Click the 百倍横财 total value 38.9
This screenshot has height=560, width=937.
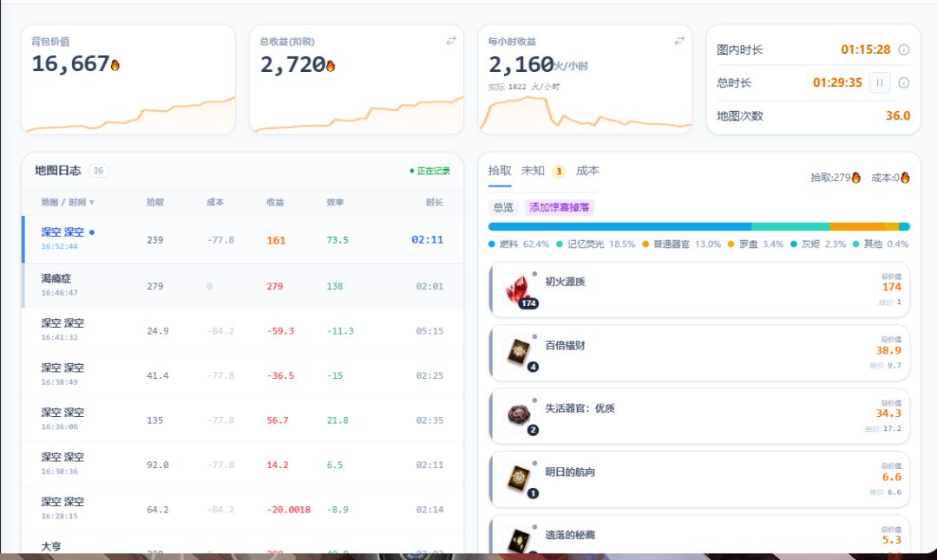888,350
